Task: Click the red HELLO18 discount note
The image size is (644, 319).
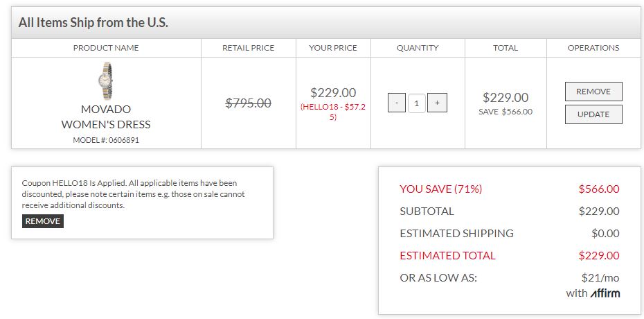Action: 333,112
